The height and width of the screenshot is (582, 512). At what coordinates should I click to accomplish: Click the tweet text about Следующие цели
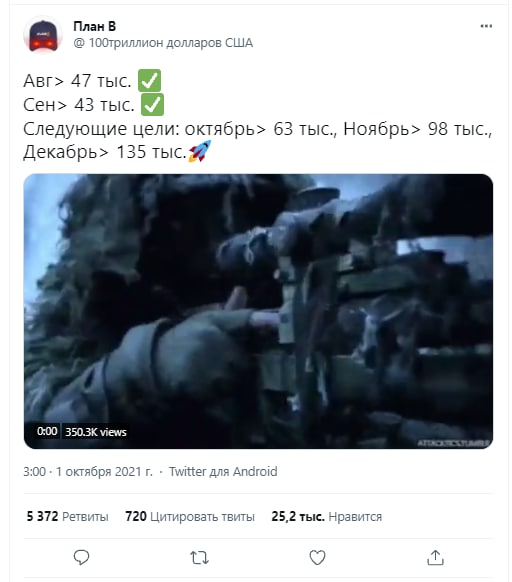[x=258, y=140]
